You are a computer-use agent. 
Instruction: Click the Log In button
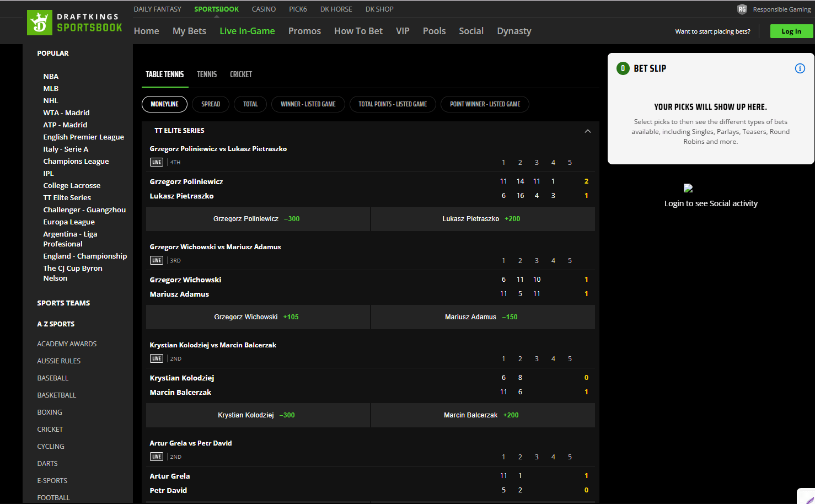coord(791,31)
